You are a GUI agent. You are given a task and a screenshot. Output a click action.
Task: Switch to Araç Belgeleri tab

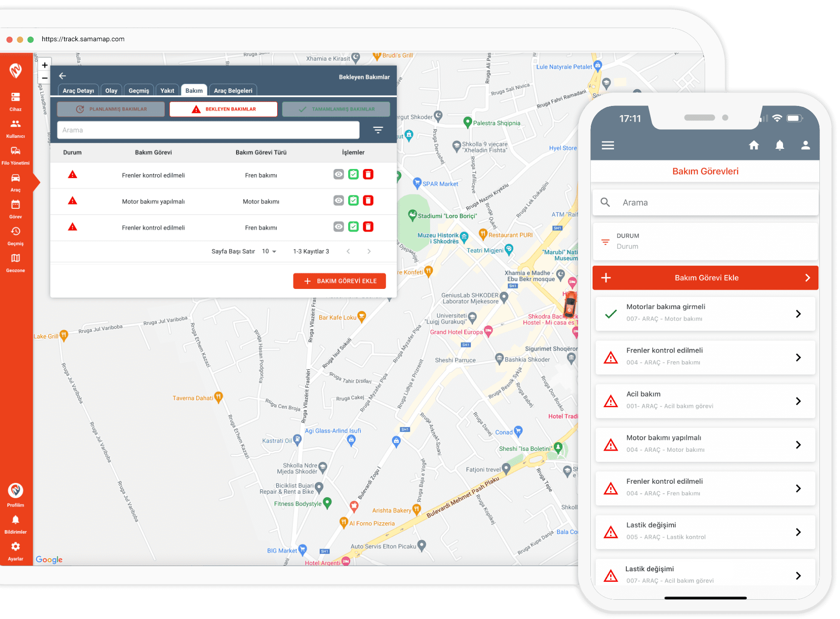[233, 91]
